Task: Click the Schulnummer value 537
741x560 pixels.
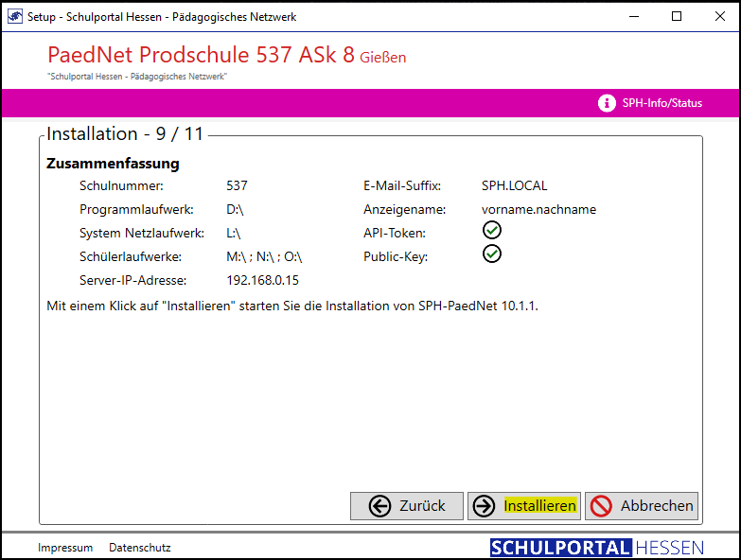Action: point(237,186)
